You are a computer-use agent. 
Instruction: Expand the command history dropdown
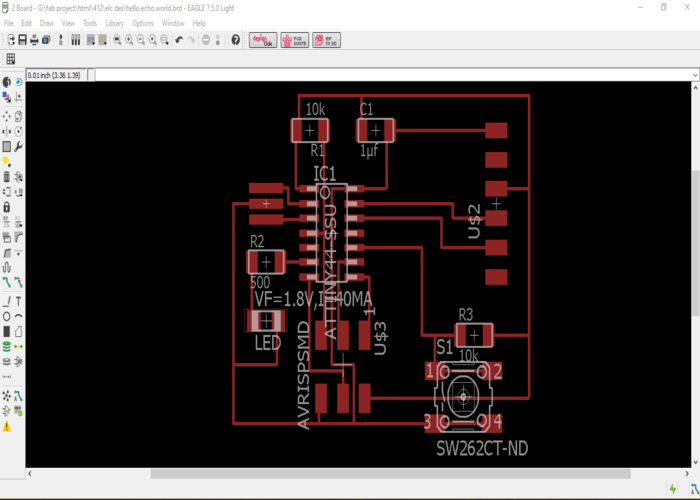pos(695,75)
